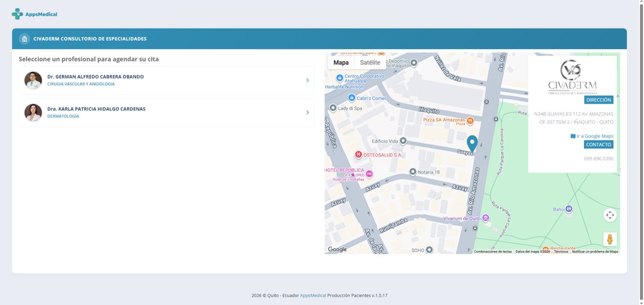
Task: Open Ir a Google Maps link
Action: [592, 136]
